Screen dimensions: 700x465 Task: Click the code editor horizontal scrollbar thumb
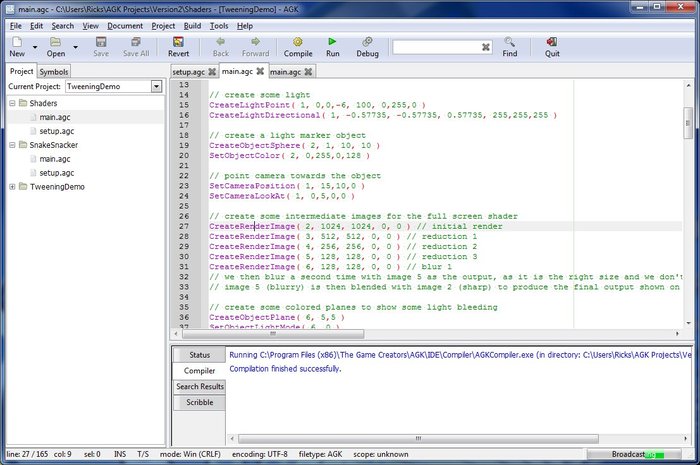(273, 333)
